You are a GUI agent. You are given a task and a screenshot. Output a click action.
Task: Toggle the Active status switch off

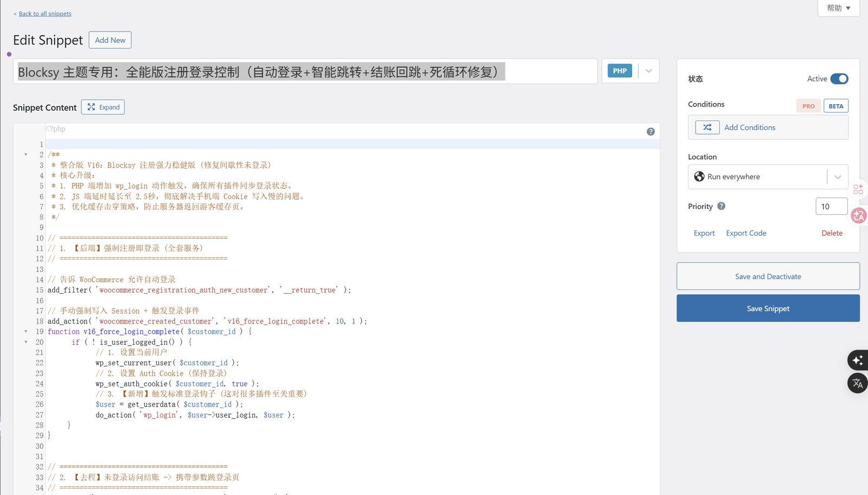click(839, 79)
